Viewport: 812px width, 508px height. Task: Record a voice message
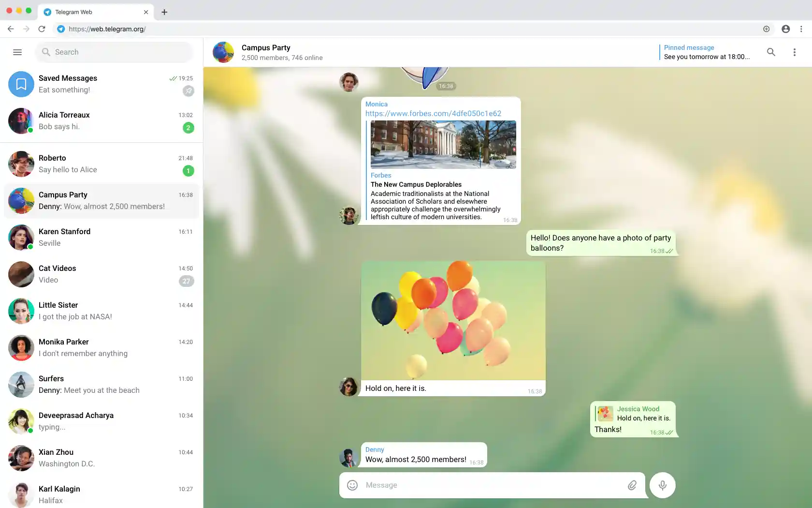coord(662,485)
